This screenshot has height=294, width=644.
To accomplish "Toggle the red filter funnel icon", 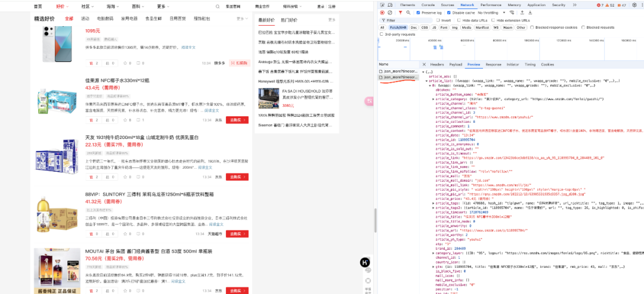I will coord(401,13).
